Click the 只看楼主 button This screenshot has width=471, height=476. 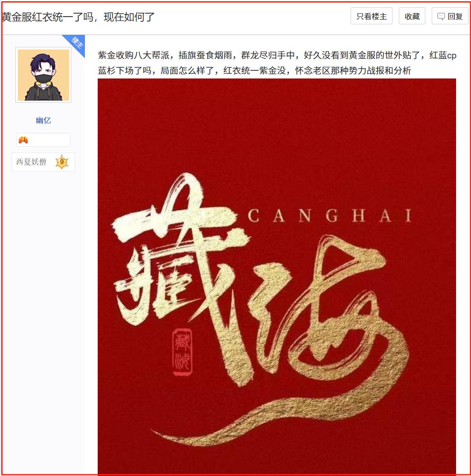coord(371,16)
